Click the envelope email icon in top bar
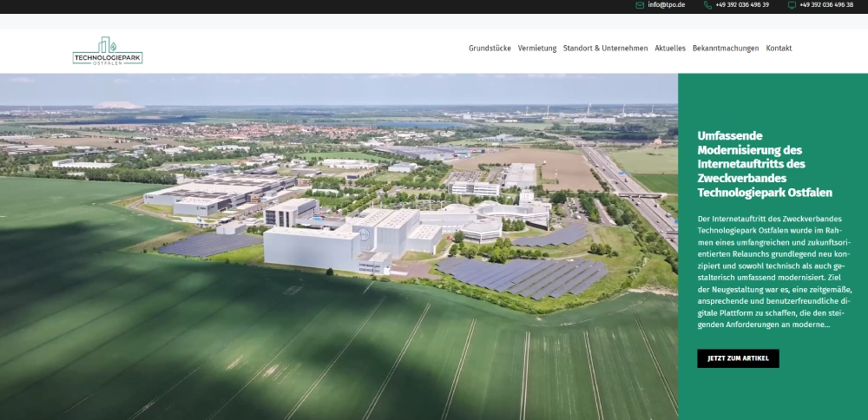 tap(640, 5)
